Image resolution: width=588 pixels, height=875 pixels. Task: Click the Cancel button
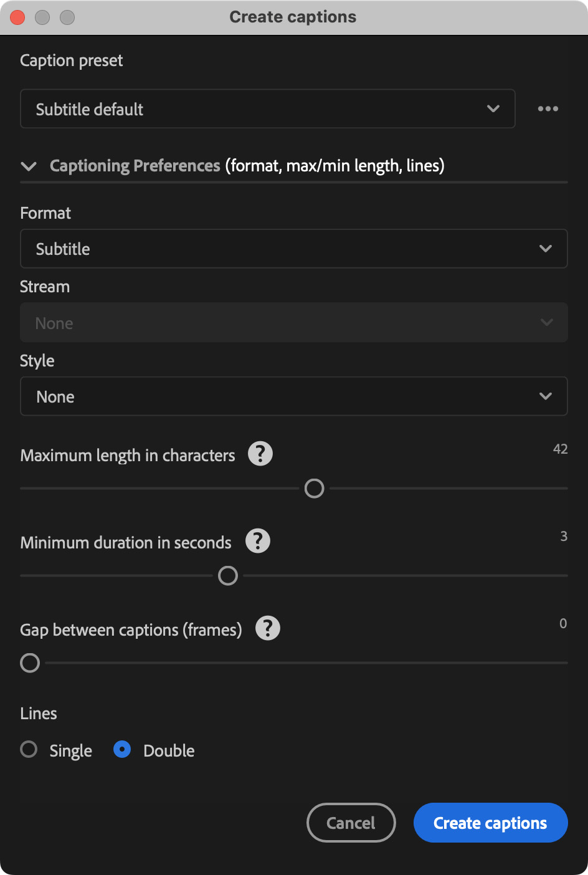351,823
